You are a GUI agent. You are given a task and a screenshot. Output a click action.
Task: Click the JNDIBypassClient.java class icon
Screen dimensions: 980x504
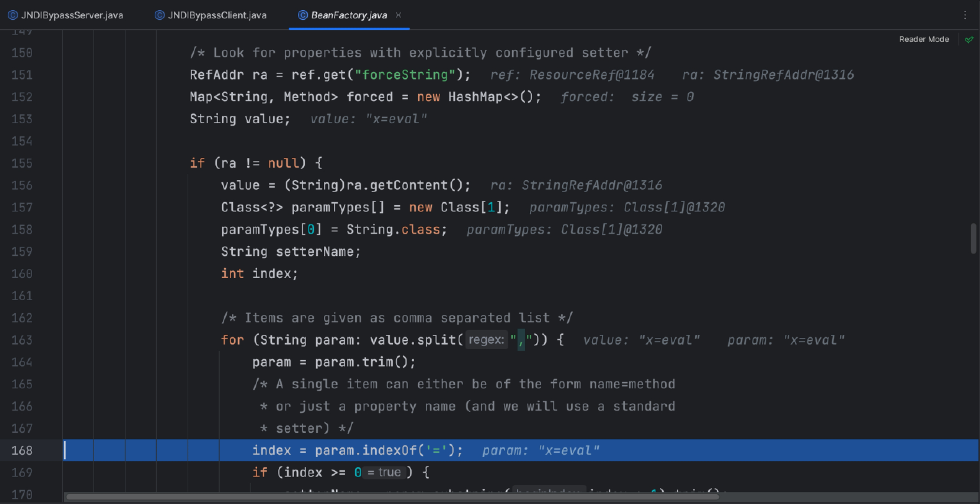(x=159, y=15)
